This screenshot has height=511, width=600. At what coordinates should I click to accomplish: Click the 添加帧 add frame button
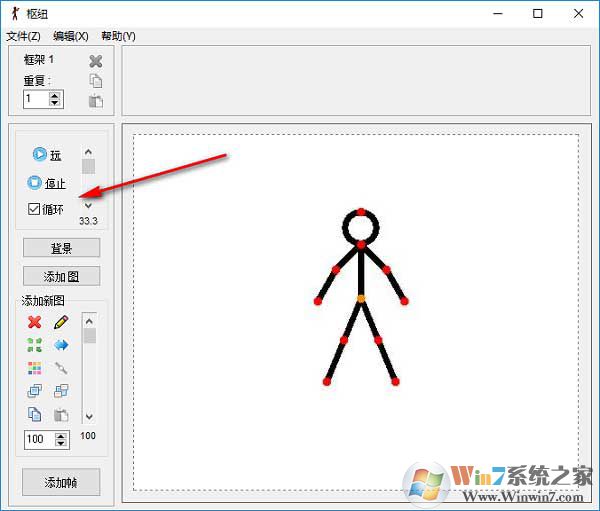coord(61,482)
